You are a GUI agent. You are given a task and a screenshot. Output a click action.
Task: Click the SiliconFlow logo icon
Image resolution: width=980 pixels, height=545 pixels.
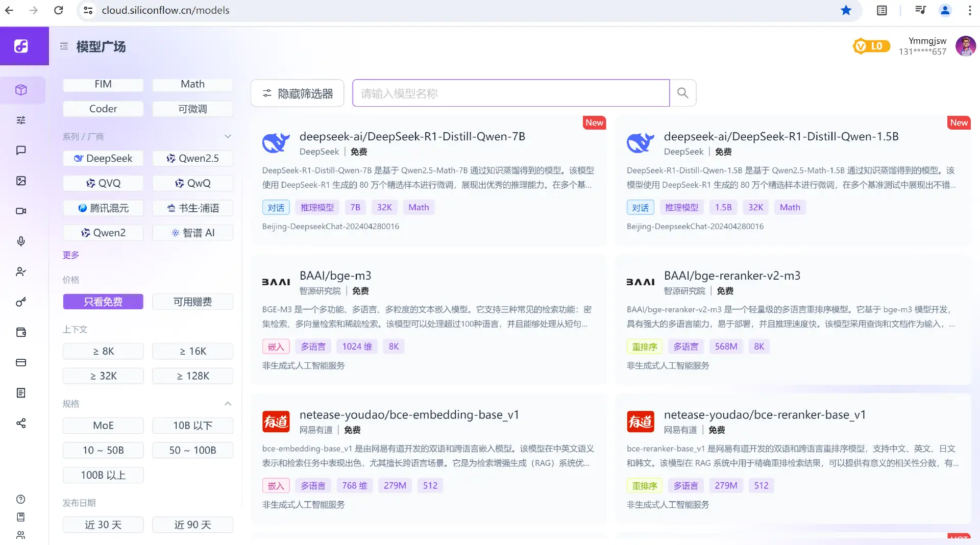pos(21,46)
